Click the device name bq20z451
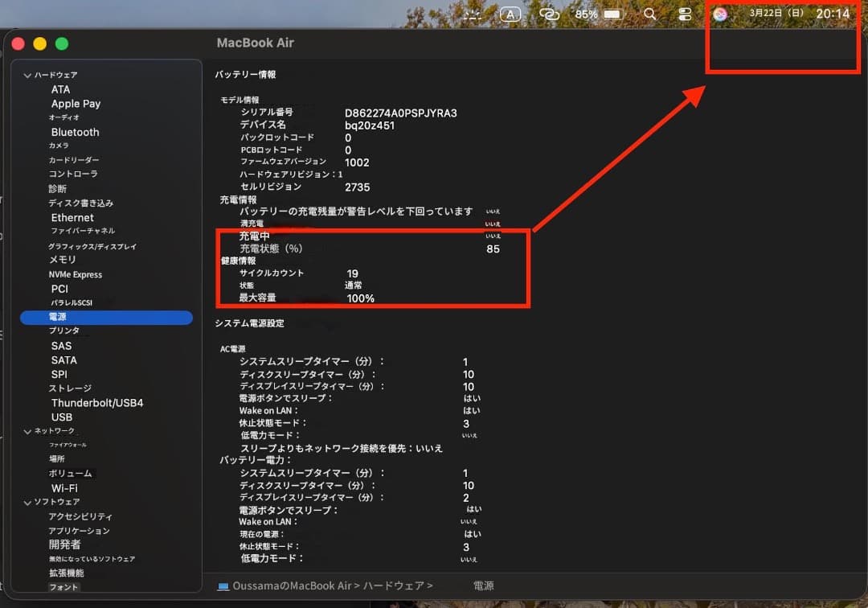 tap(370, 125)
